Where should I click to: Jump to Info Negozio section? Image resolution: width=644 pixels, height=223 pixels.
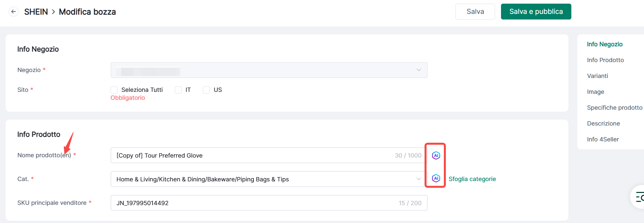pos(605,44)
